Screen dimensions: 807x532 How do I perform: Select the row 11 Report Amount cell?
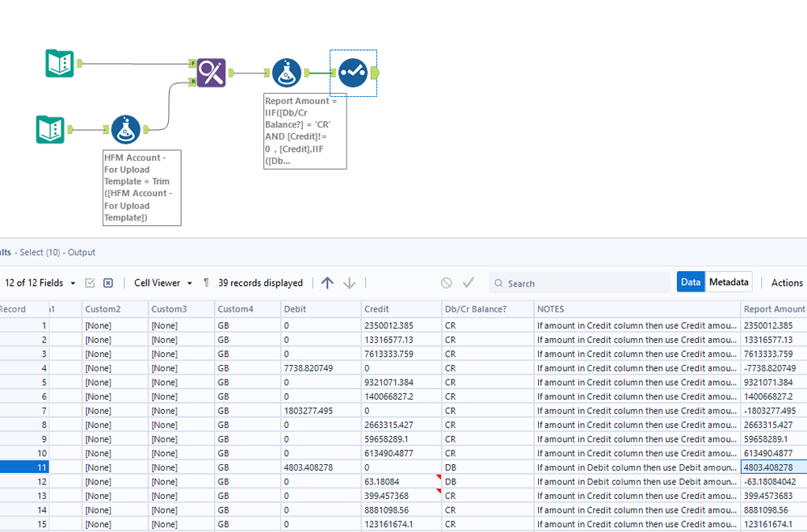click(774, 467)
